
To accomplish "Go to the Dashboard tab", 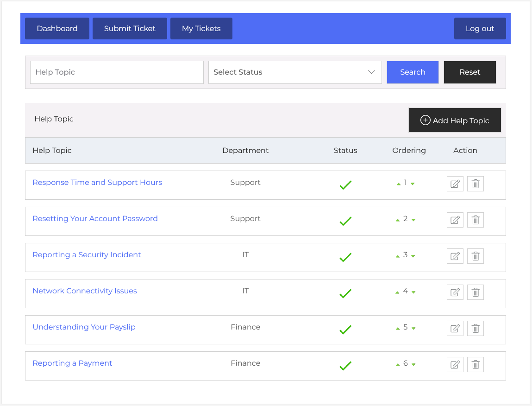I will 57,29.
